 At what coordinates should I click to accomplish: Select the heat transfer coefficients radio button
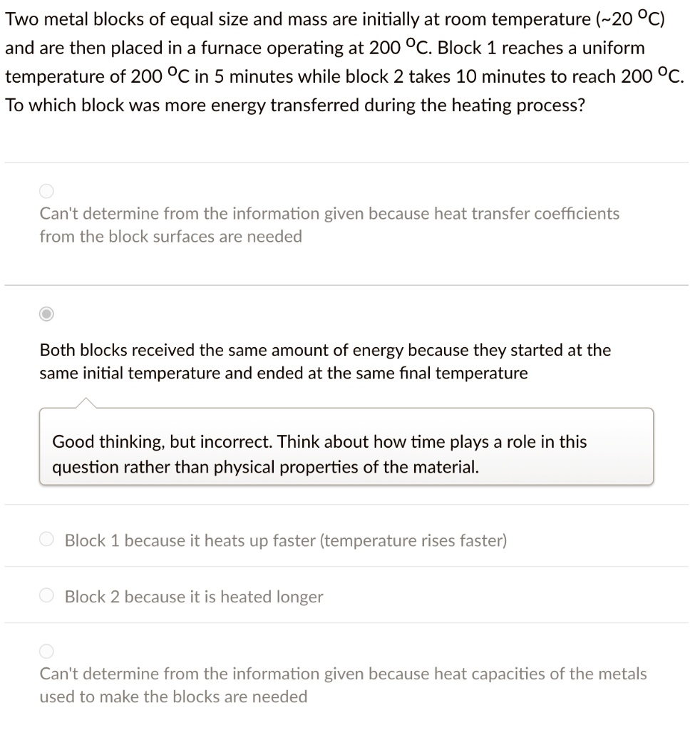pyautogui.click(x=46, y=190)
